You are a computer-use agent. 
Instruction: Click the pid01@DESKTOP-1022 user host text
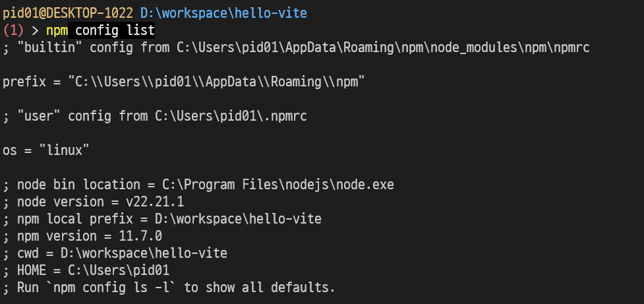pos(68,13)
